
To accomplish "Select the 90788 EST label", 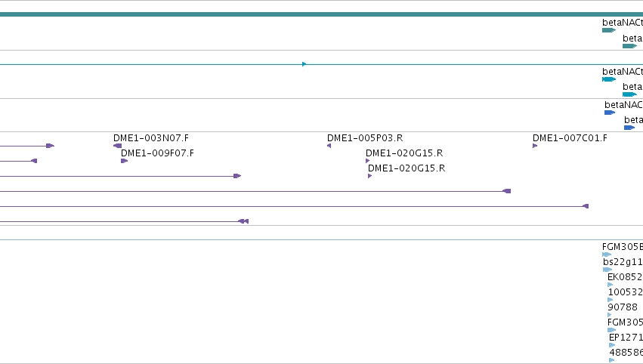I will tap(623, 307).
